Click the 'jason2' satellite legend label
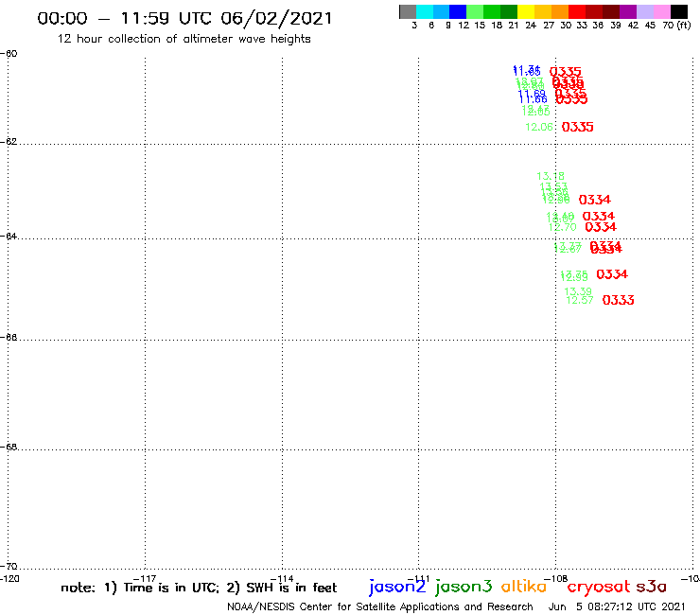 397,587
